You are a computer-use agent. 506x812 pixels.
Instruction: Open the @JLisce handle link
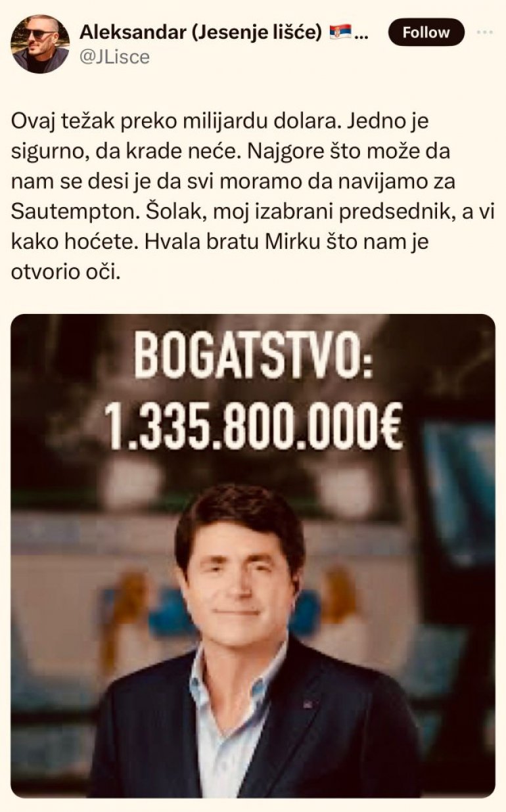[114, 57]
